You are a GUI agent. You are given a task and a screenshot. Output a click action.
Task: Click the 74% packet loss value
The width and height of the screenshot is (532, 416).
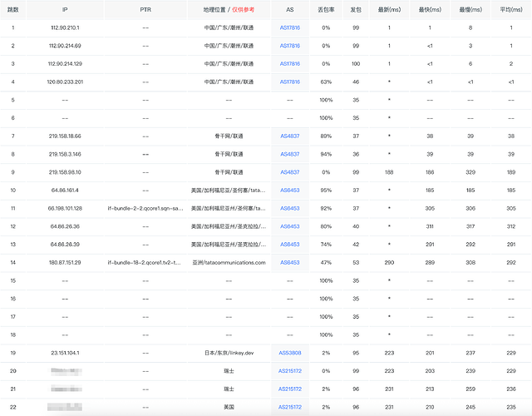[326, 245]
